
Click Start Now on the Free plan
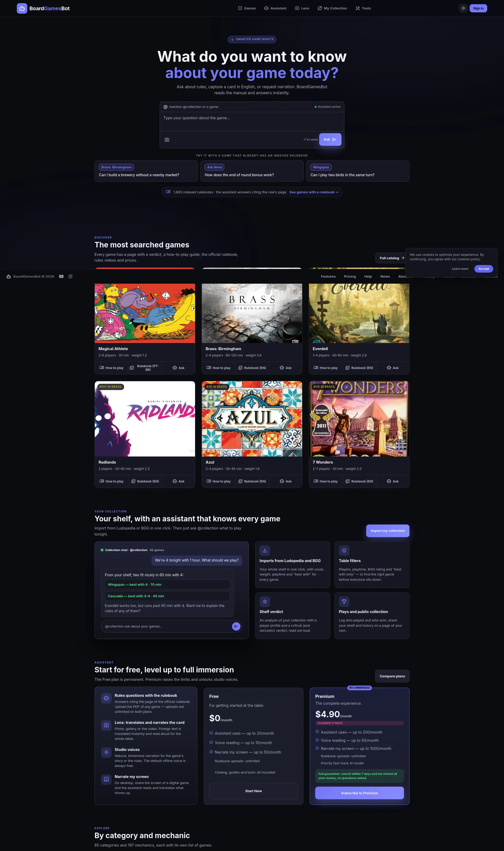(x=253, y=791)
